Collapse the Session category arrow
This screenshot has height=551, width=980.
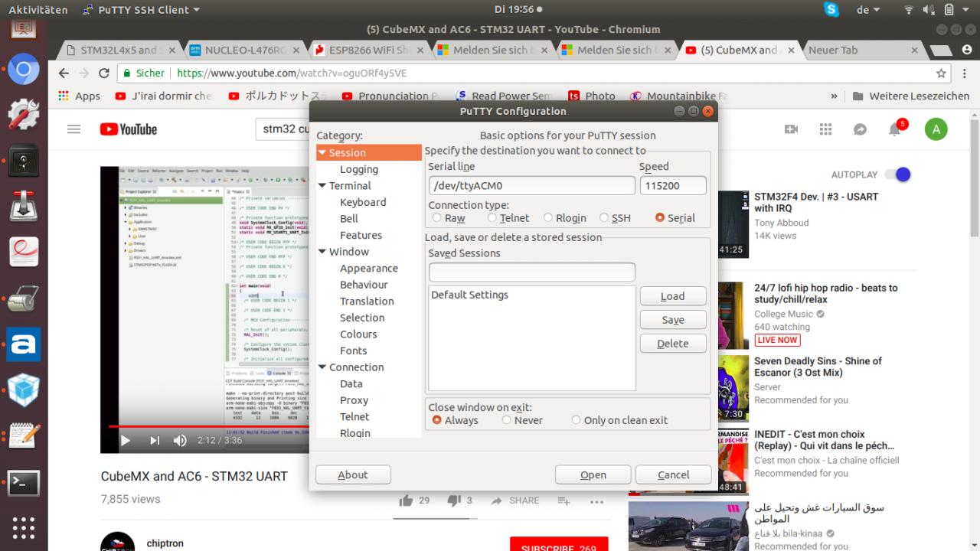[x=322, y=152]
